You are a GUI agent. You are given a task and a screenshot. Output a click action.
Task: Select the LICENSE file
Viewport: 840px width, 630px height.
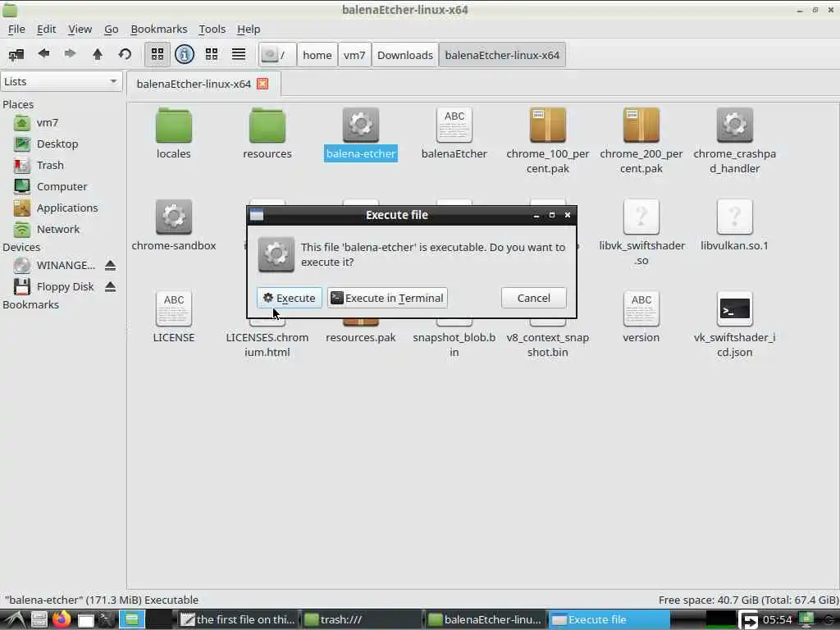click(x=174, y=317)
